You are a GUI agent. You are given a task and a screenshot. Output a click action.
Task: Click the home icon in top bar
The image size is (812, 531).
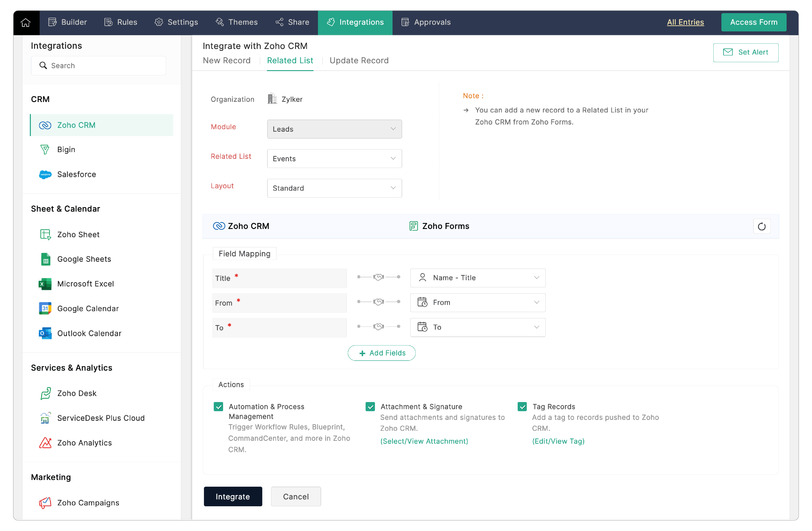(x=26, y=22)
